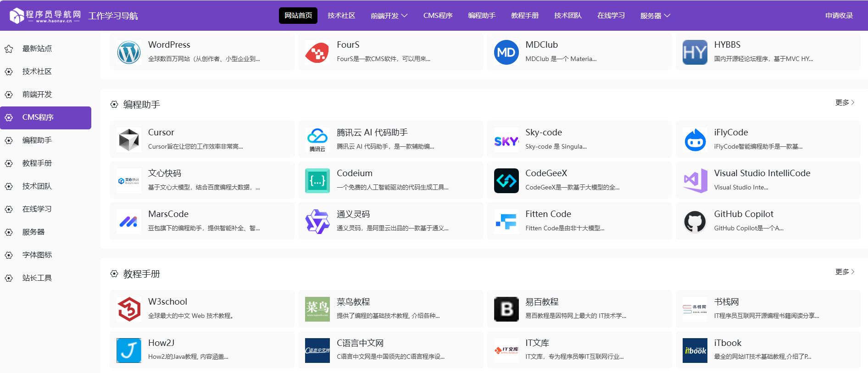Open the GitHub Copilot title link
Image resolution: width=868 pixels, height=373 pixels.
pyautogui.click(x=744, y=214)
